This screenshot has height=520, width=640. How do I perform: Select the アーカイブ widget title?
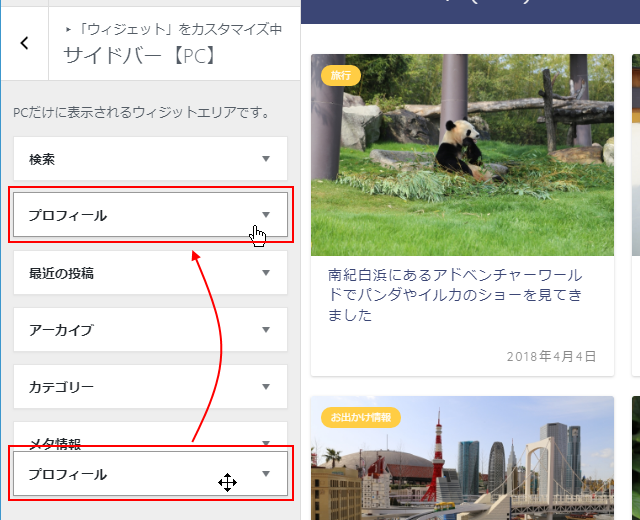61,330
